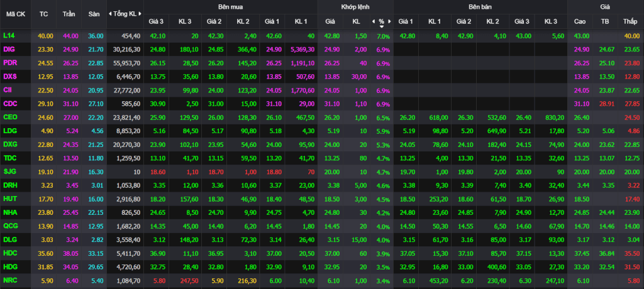Select the CII stock ticker
Viewport: 644px width, 289px height.
[8, 90]
